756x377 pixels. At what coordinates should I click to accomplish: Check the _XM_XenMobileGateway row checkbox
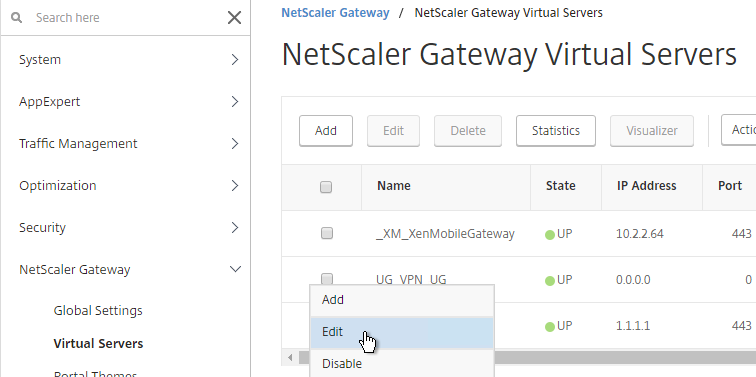(327, 233)
